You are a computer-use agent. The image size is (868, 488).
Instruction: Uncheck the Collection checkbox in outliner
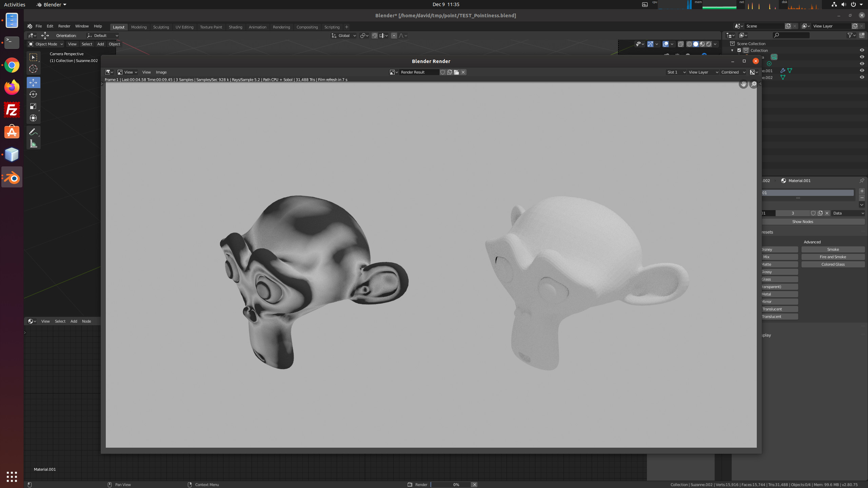click(x=739, y=50)
